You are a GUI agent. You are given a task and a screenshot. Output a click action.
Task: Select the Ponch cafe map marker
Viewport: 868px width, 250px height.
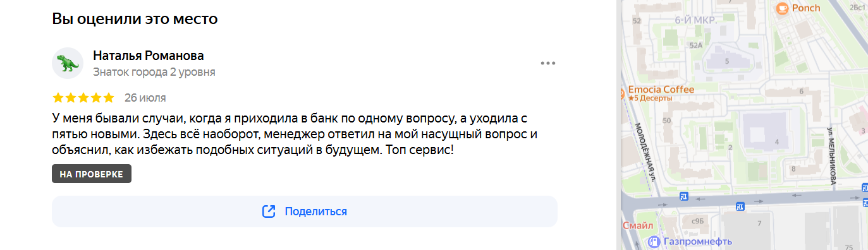[782, 8]
